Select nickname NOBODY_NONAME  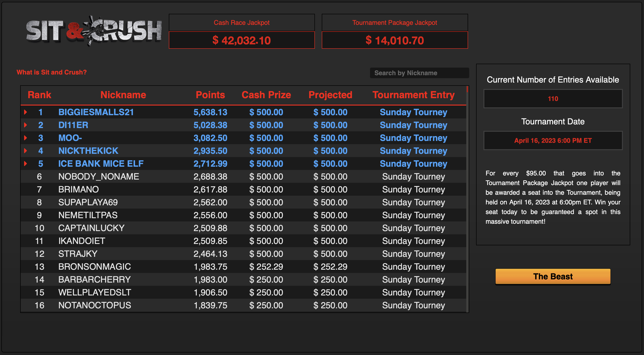(x=99, y=177)
